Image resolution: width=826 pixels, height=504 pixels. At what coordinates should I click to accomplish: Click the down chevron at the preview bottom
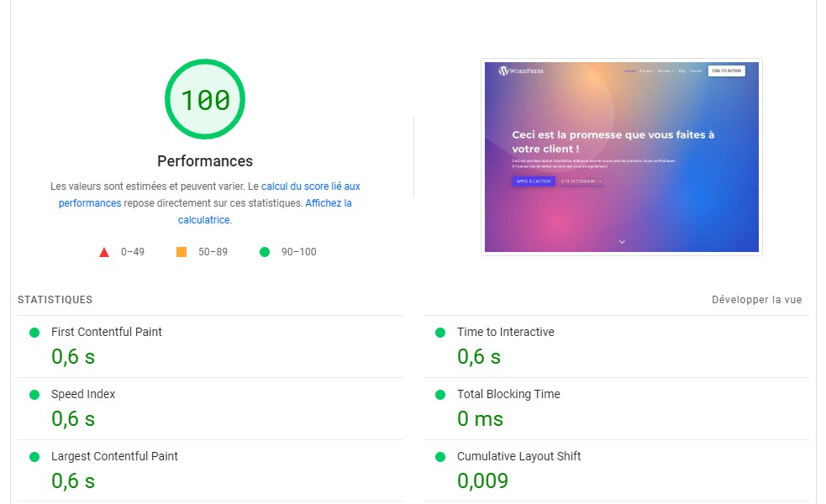click(621, 241)
